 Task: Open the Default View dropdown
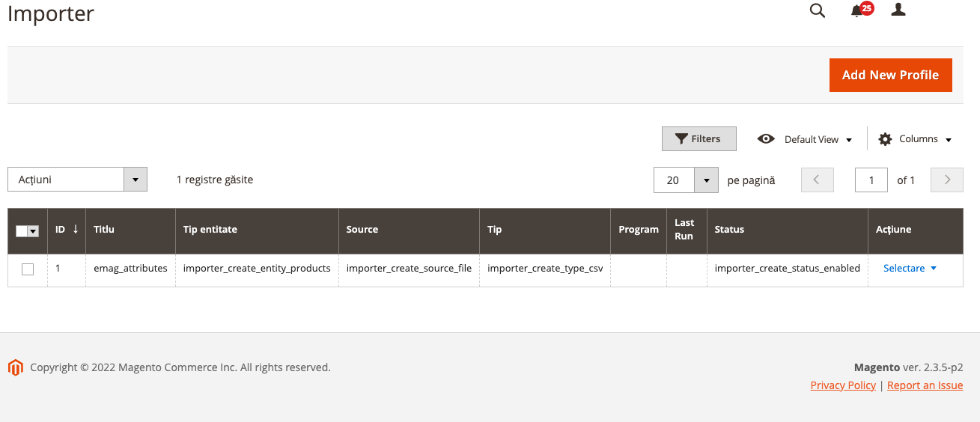(x=805, y=139)
